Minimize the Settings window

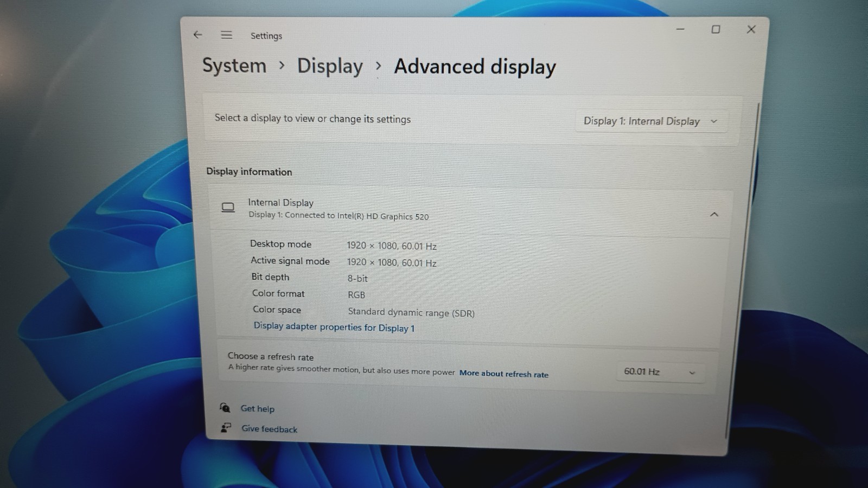[680, 29]
